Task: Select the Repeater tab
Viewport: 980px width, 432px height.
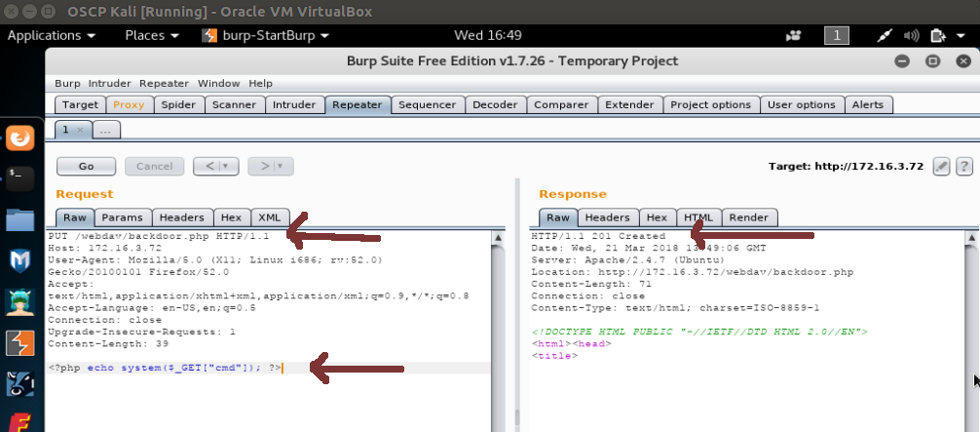Action: pyautogui.click(x=358, y=104)
